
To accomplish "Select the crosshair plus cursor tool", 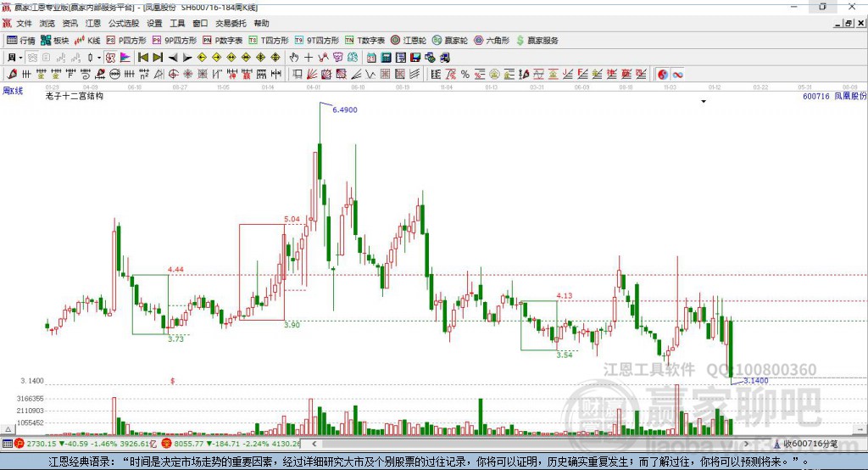I will click(309, 58).
